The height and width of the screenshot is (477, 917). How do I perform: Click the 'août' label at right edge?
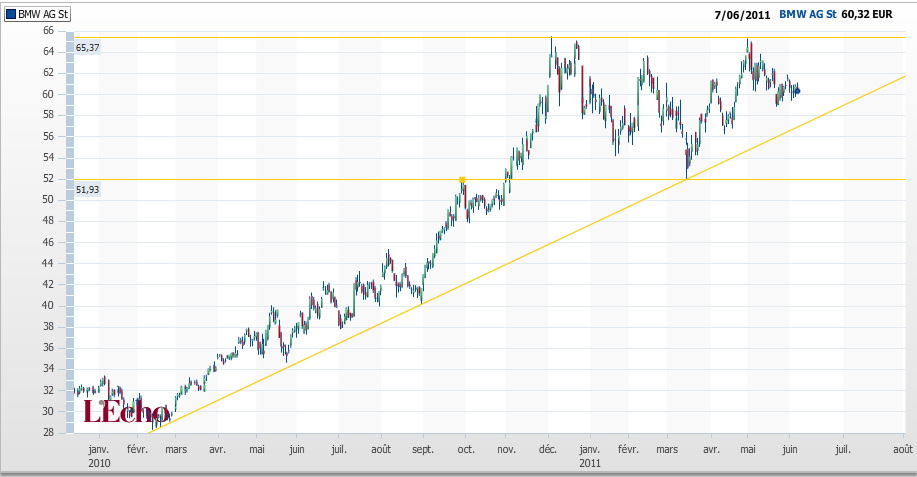click(902, 449)
